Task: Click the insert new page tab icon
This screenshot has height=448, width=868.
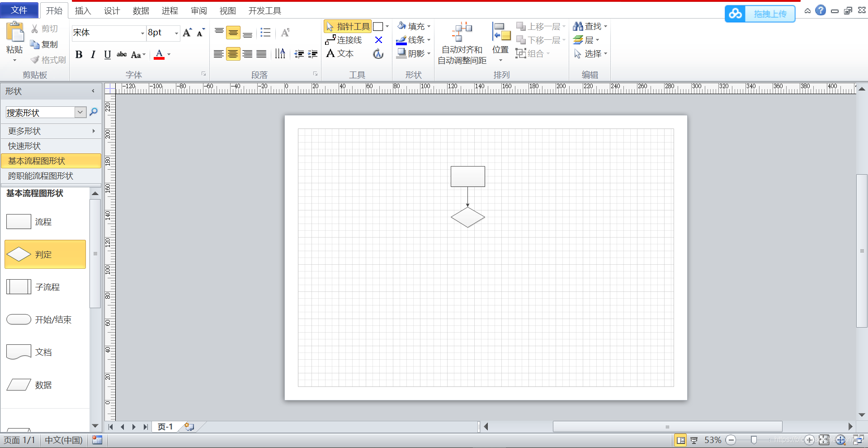Action: point(189,427)
